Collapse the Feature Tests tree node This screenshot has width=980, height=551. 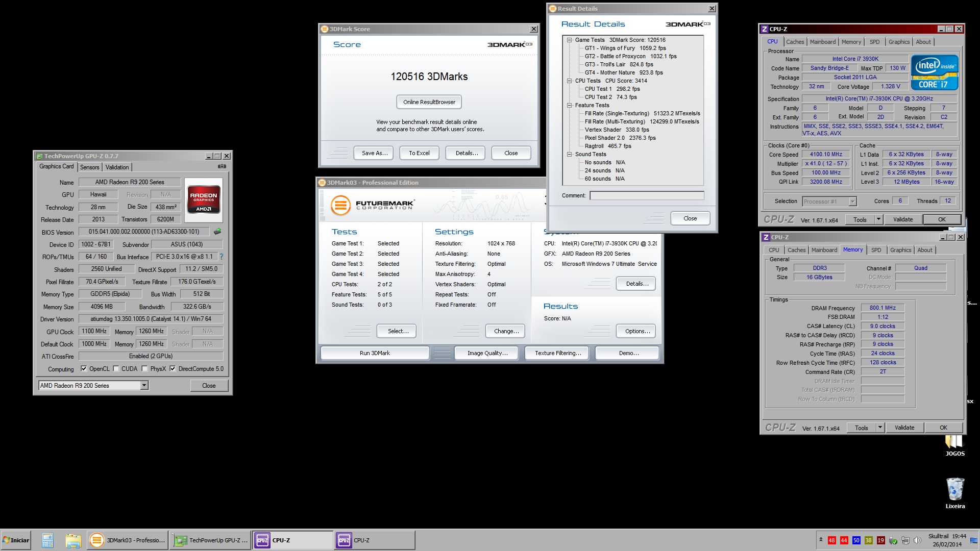tap(569, 105)
